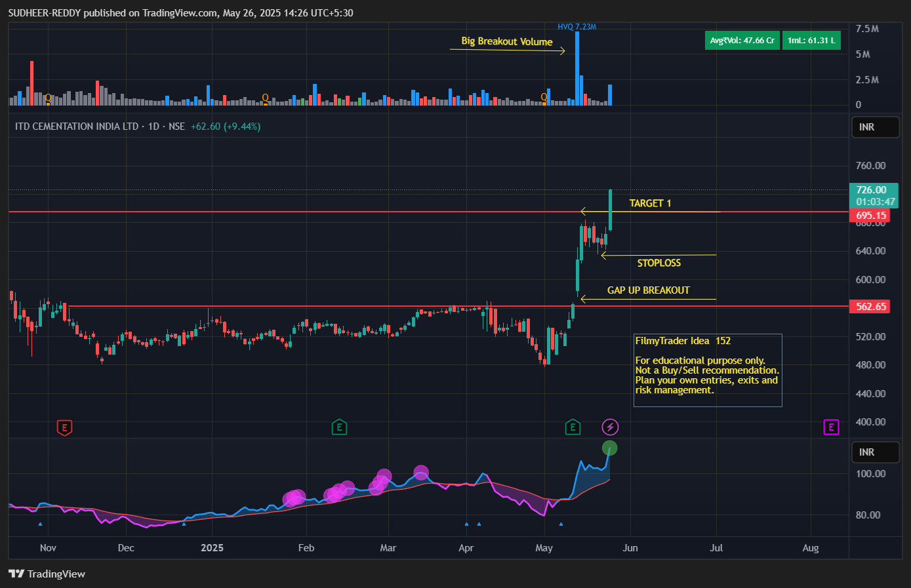Click the magenta E marker near July
911x588 pixels.
(x=831, y=427)
